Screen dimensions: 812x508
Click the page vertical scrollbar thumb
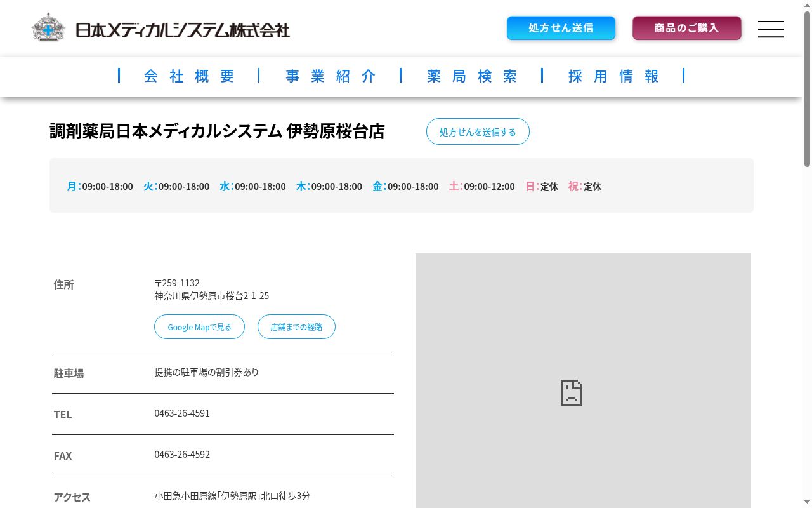coord(807,89)
